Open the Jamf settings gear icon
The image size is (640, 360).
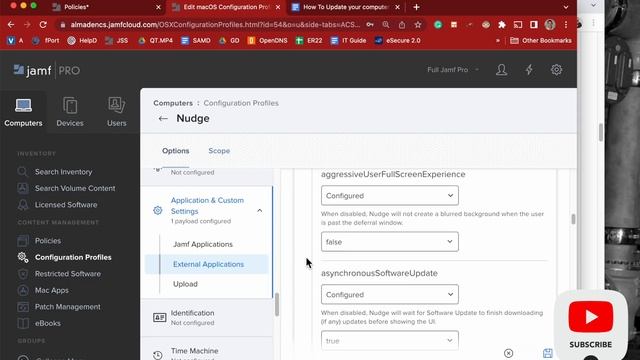click(556, 70)
